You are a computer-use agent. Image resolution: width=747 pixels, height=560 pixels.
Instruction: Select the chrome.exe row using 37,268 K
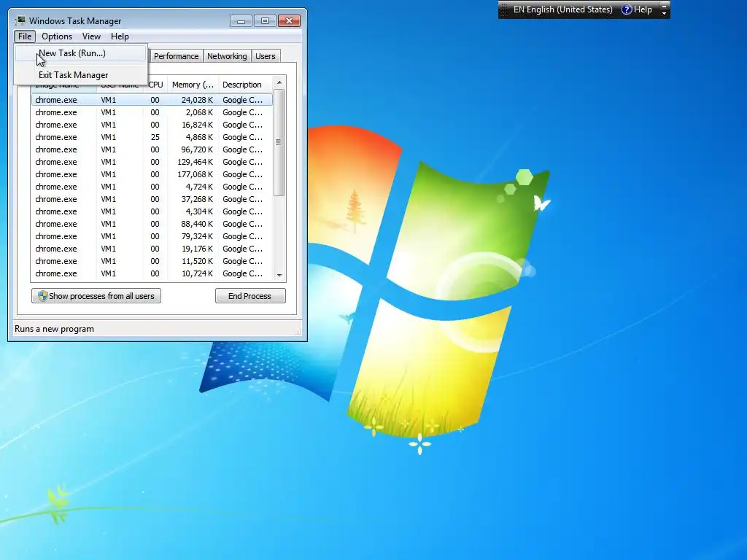[152, 199]
